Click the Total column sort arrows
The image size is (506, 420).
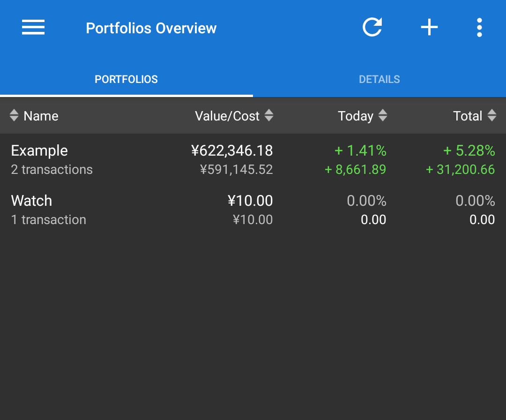[491, 116]
